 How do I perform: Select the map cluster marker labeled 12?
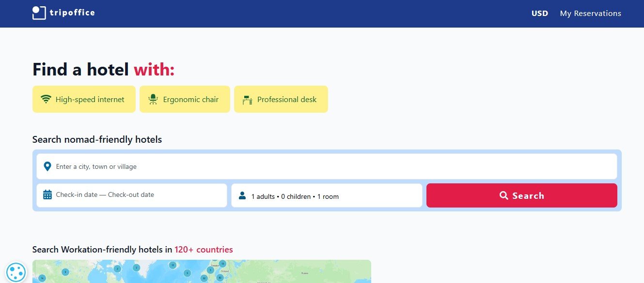coord(173,265)
